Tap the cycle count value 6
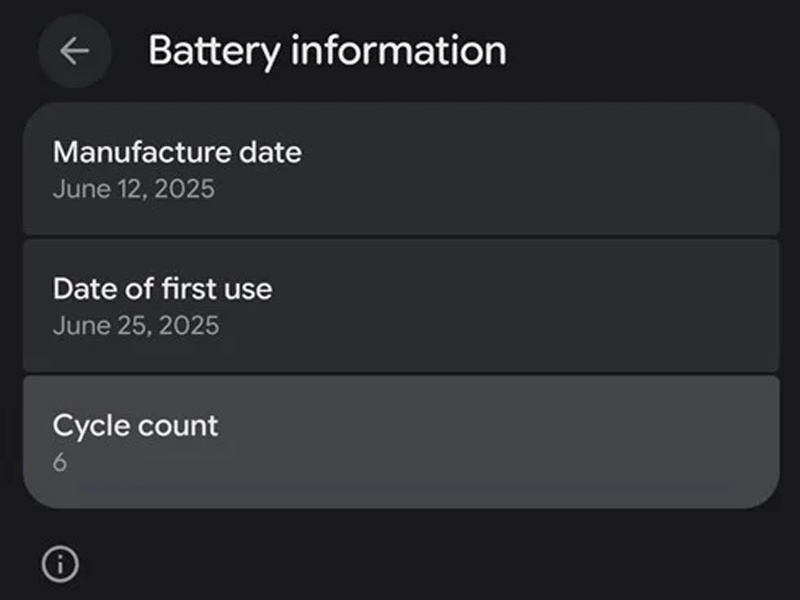 coord(60,463)
